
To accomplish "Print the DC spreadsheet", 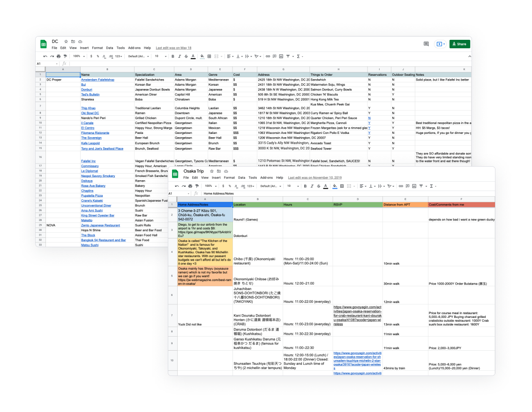I will click(59, 56).
